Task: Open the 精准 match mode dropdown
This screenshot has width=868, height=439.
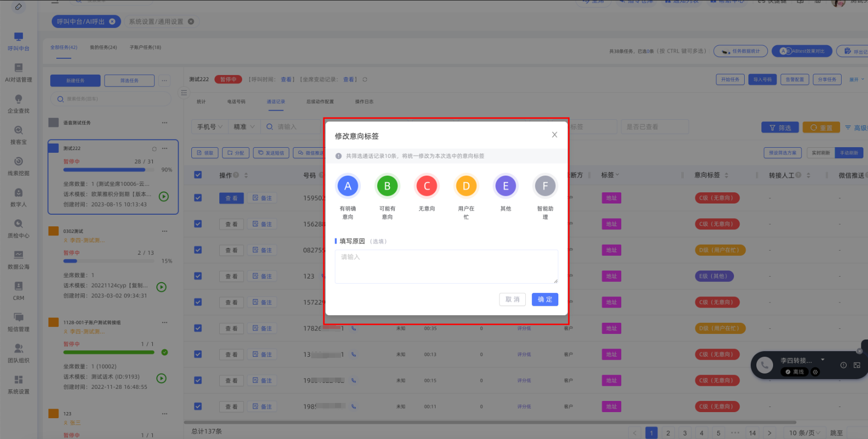Action: tap(244, 127)
